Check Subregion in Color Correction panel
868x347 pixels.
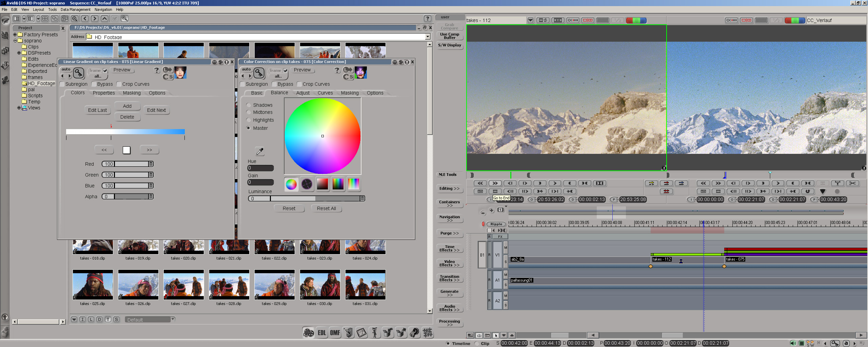pos(242,84)
